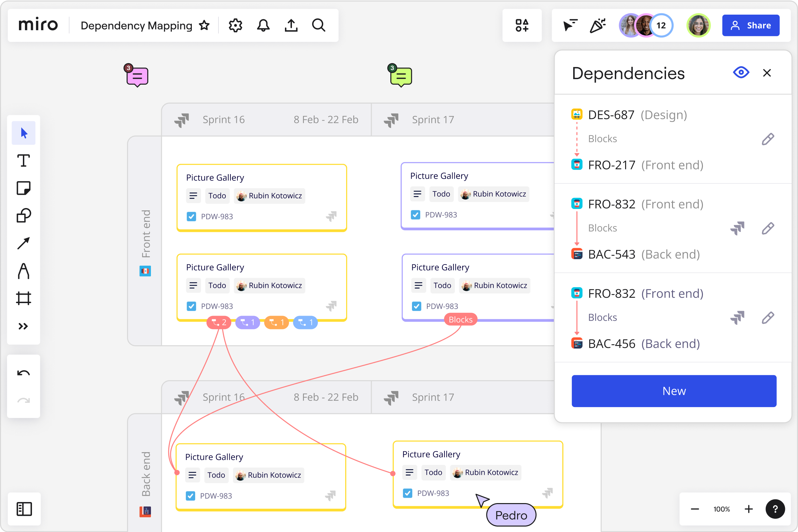
Task: Select the Connection line arrow tool
Action: tap(23, 243)
